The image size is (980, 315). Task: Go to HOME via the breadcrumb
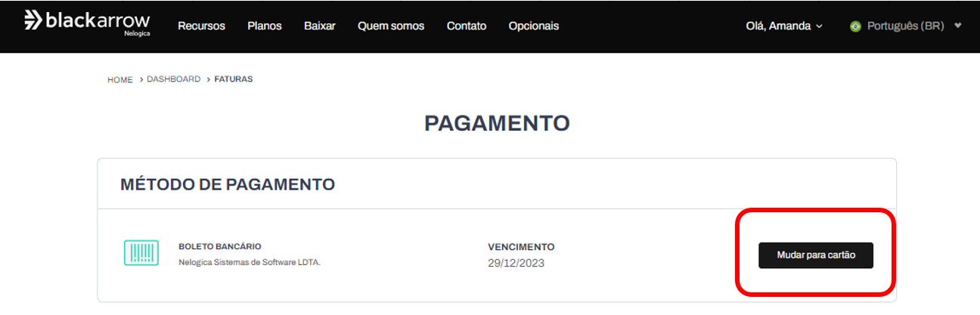(x=120, y=79)
